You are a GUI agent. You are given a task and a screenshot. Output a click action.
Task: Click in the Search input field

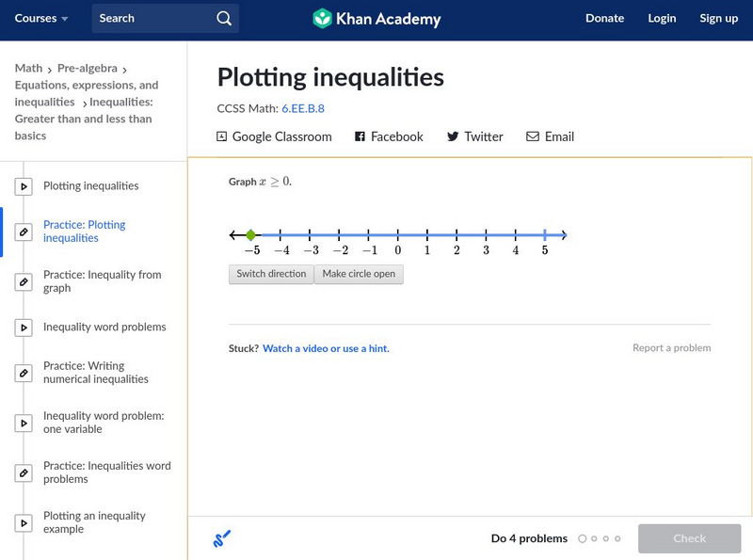pos(151,18)
